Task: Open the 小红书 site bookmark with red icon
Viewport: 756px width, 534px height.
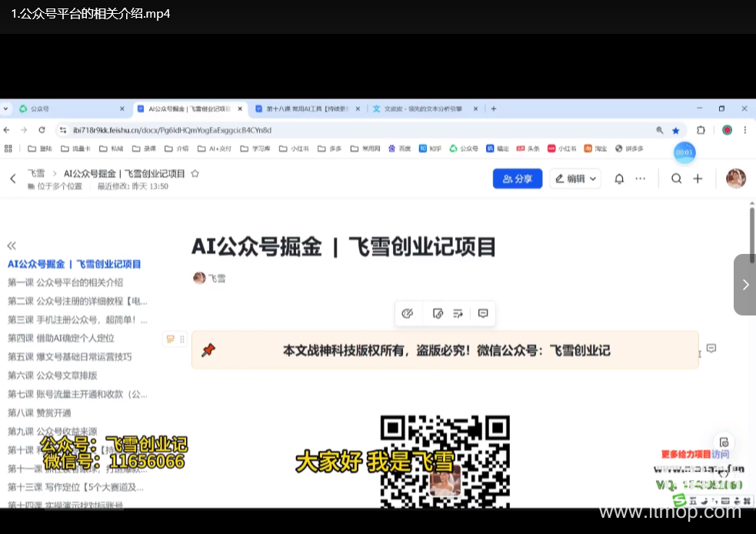Action: pos(561,149)
